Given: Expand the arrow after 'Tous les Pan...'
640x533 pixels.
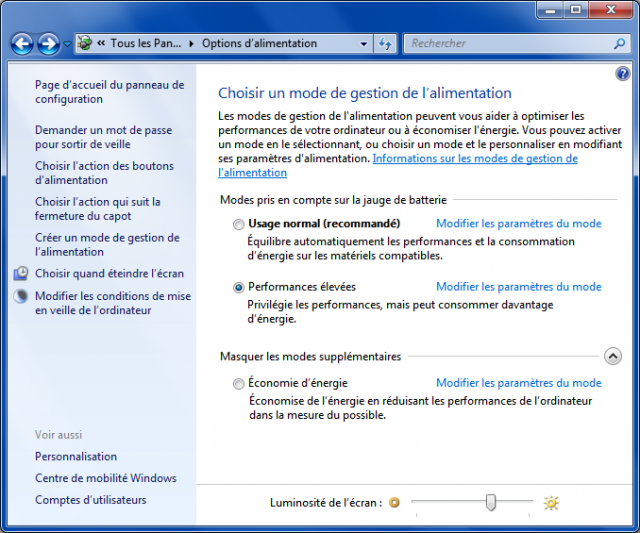Looking at the screenshot, I should coord(191,44).
